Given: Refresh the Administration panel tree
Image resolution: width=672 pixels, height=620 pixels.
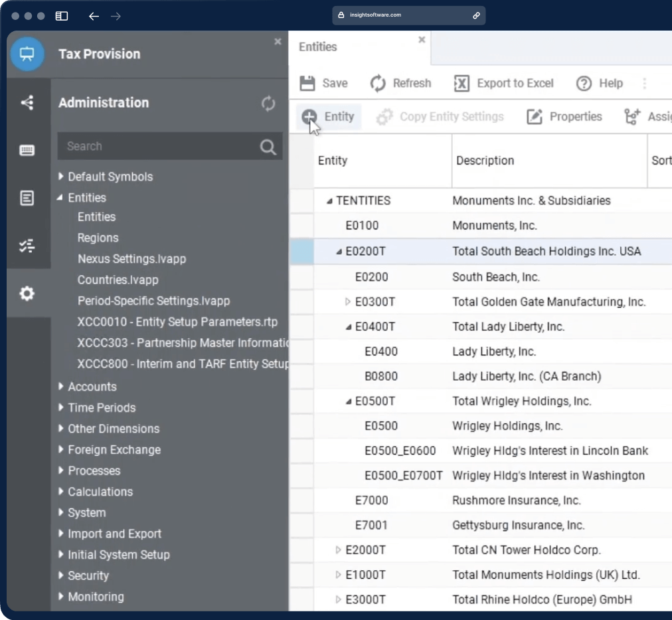Looking at the screenshot, I should click(x=268, y=104).
